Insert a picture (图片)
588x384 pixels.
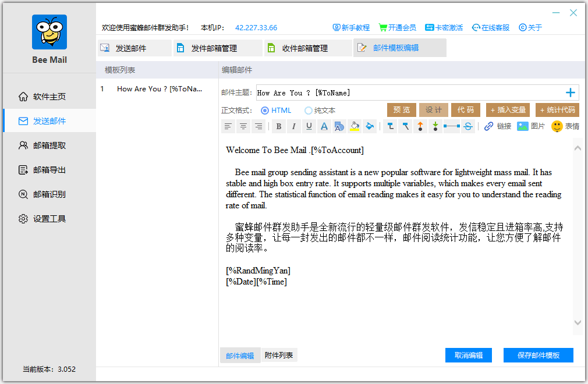pos(530,126)
